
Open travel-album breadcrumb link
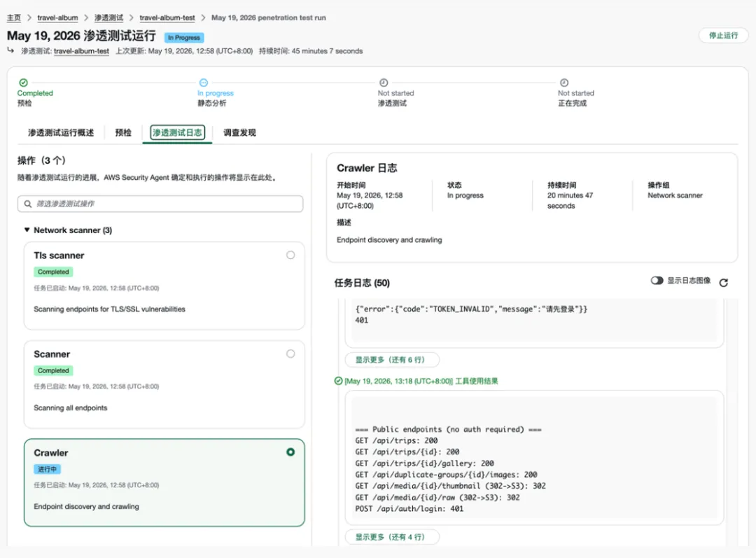click(x=57, y=18)
